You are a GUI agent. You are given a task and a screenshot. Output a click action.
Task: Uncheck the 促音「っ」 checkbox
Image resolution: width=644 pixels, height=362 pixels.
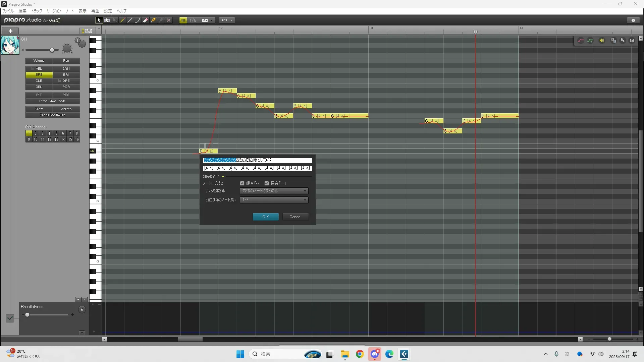pos(242,183)
